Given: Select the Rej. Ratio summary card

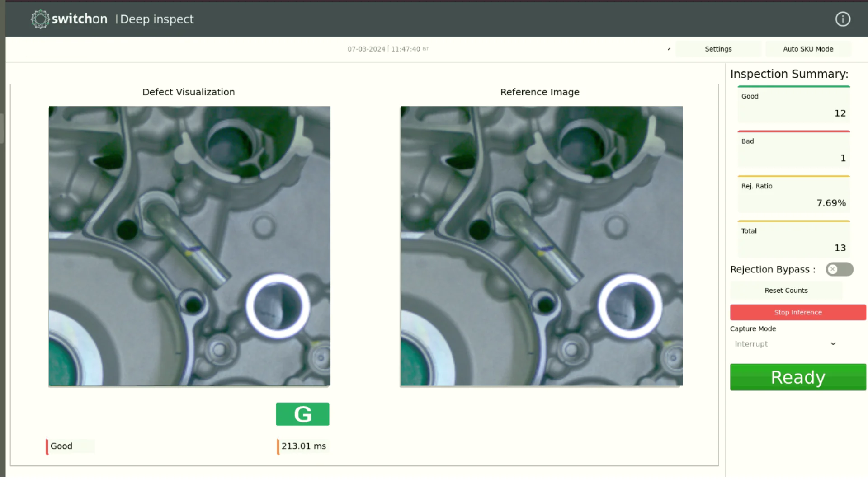Looking at the screenshot, I should tap(793, 194).
